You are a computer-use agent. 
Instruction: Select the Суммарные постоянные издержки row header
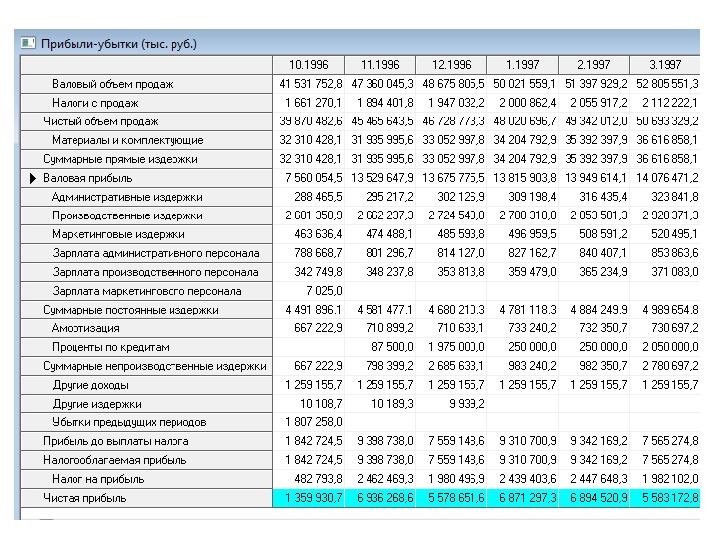coord(146,310)
